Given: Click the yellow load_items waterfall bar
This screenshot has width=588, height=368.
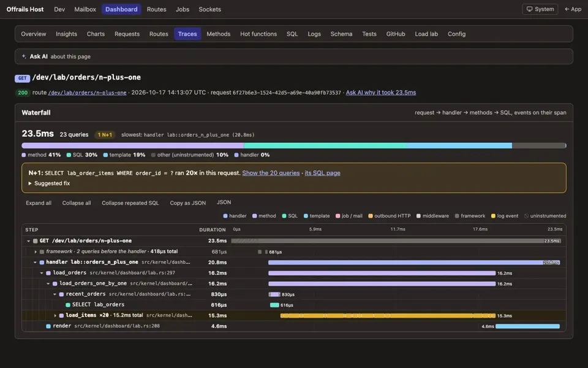Looking at the screenshot, I should 388,316.
